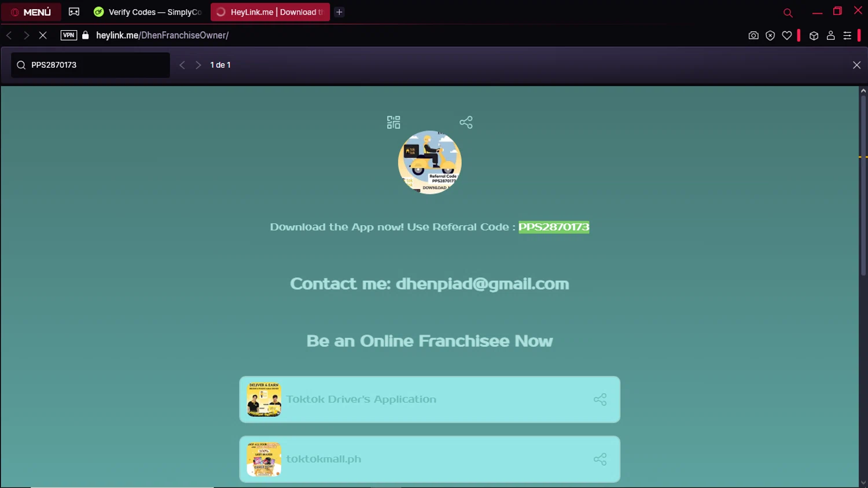
Task: Jump to previous find result
Action: tap(182, 65)
